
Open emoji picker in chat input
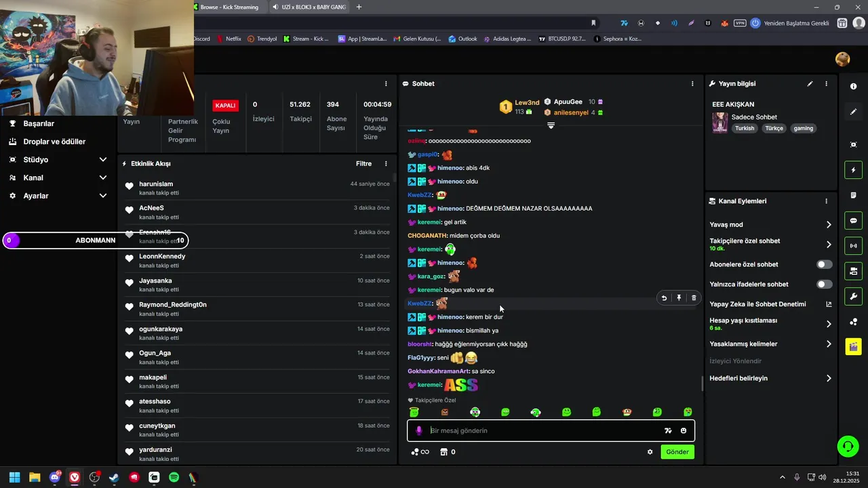point(684,430)
